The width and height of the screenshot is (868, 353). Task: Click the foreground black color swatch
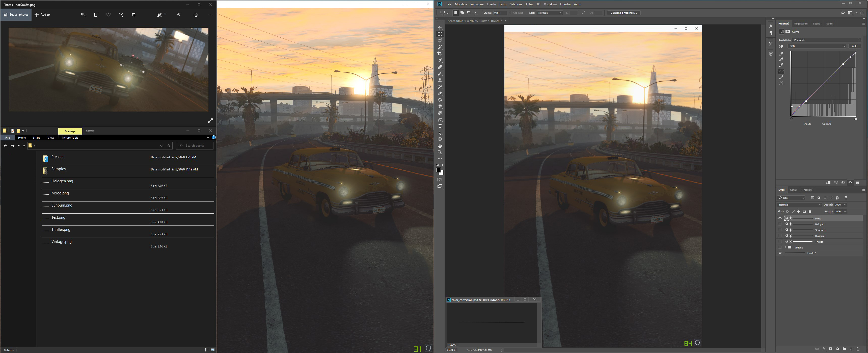point(438,170)
